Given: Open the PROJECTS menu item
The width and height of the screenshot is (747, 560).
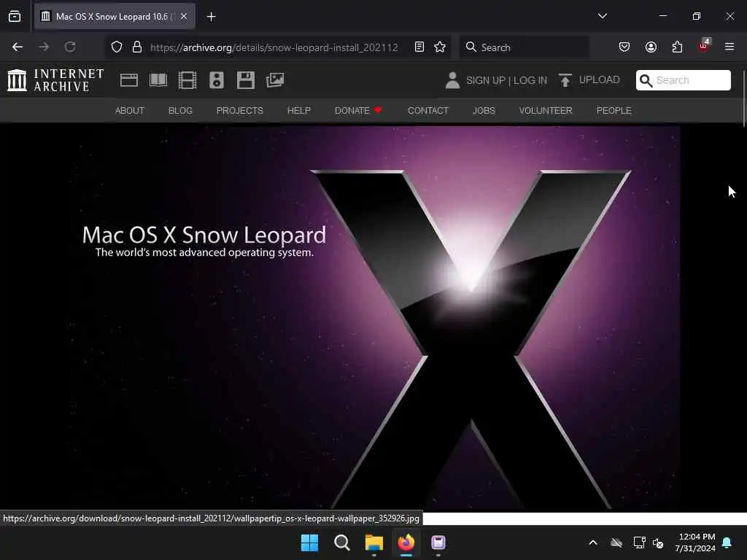Looking at the screenshot, I should pos(239,111).
